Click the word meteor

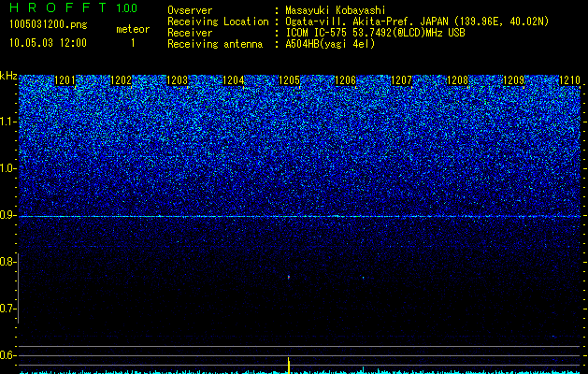pyautogui.click(x=133, y=29)
